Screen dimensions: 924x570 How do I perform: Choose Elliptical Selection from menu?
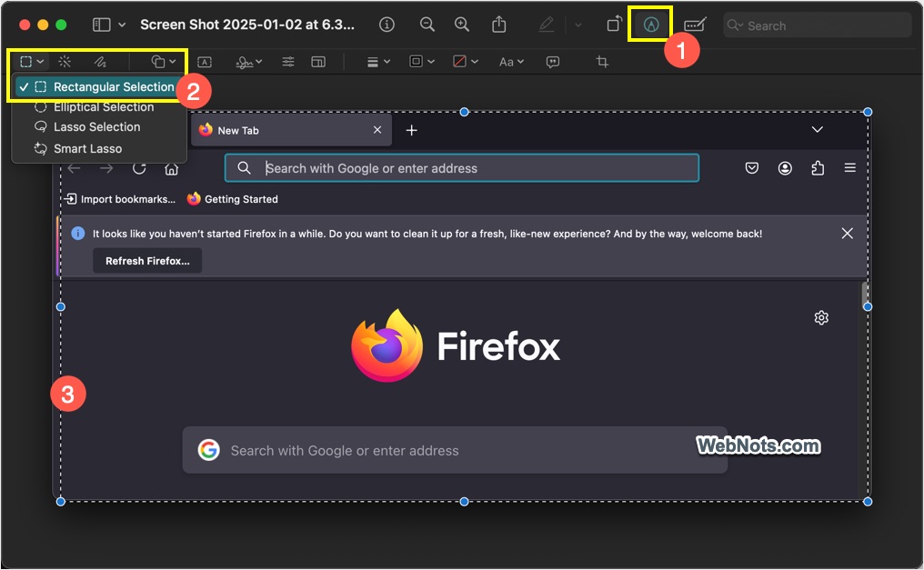point(97,106)
